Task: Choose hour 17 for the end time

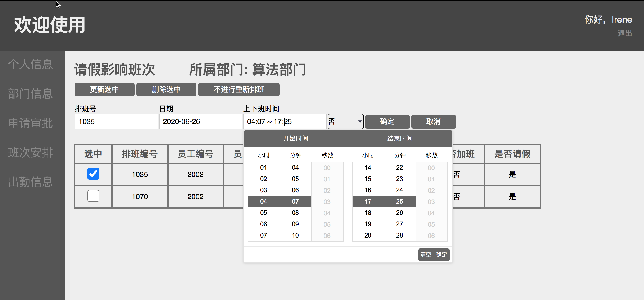Action: (368, 201)
